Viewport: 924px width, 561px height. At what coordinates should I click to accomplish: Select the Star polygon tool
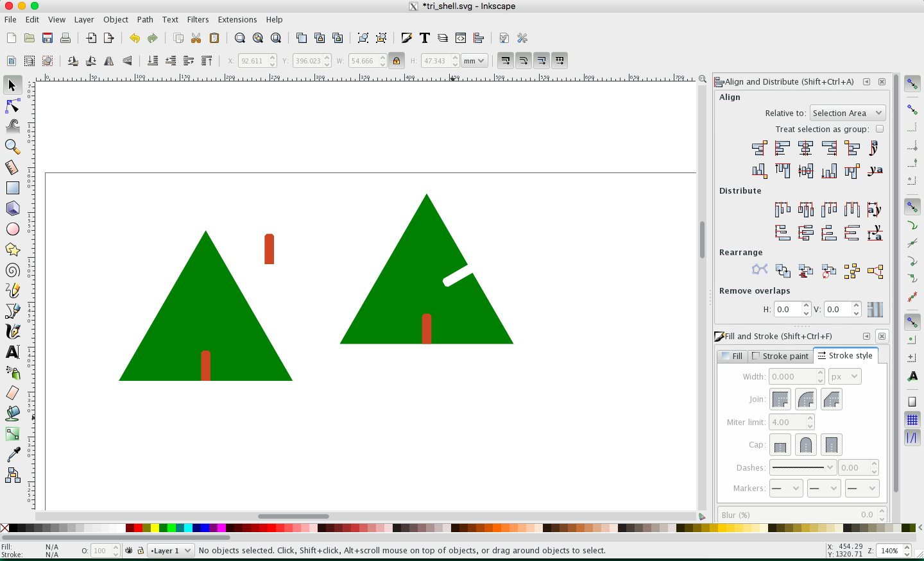tap(12, 249)
